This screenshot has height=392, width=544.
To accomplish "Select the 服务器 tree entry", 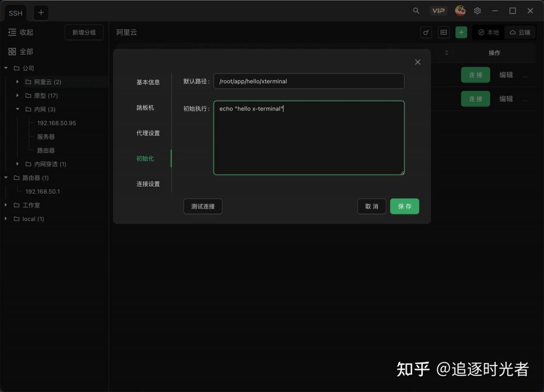I will tap(46, 137).
